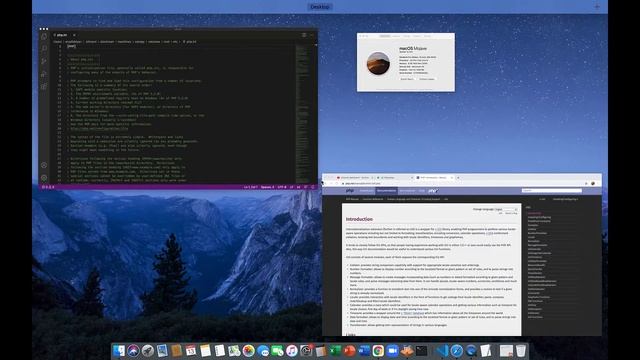The height and width of the screenshot is (360, 640).
Task: Open Photos in Dock
Action: coord(248,351)
